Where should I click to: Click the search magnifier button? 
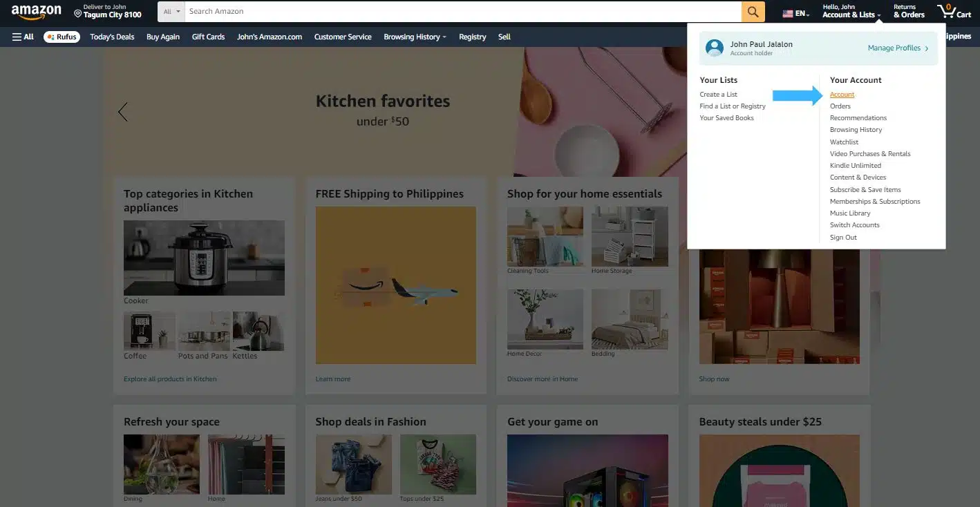pyautogui.click(x=753, y=12)
